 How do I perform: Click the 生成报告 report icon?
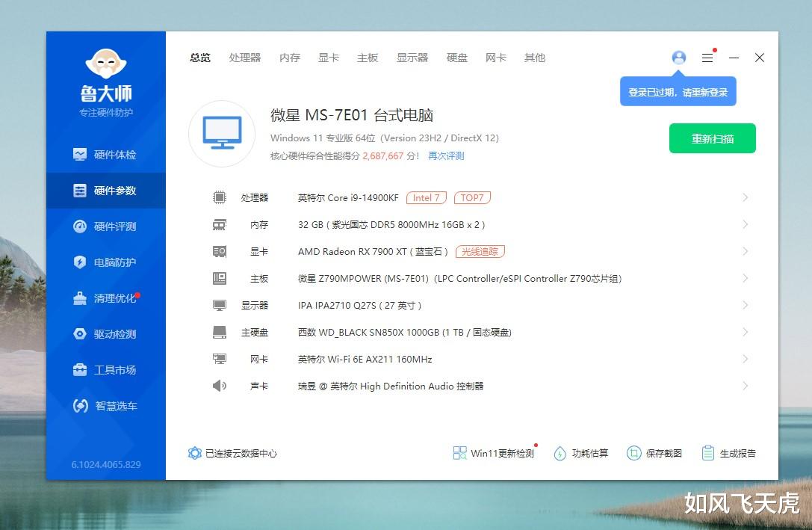[x=708, y=453]
